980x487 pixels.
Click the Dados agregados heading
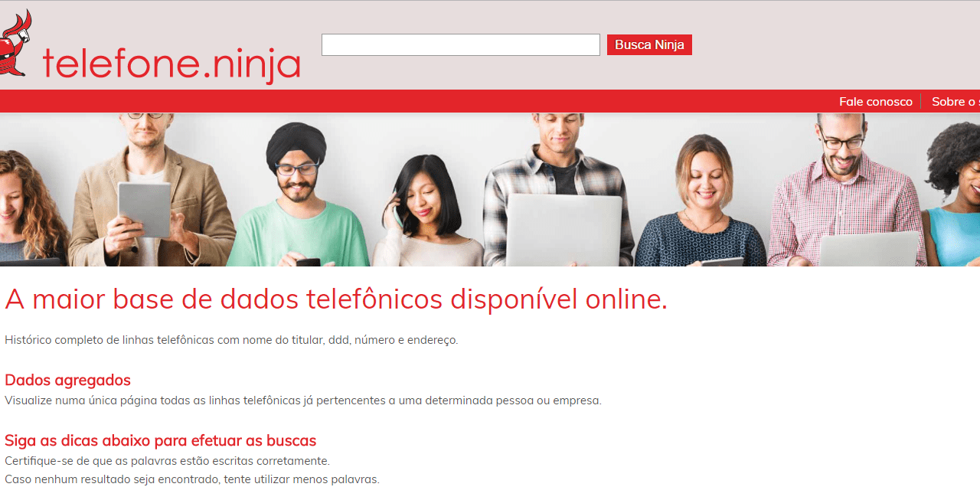pyautogui.click(x=67, y=380)
